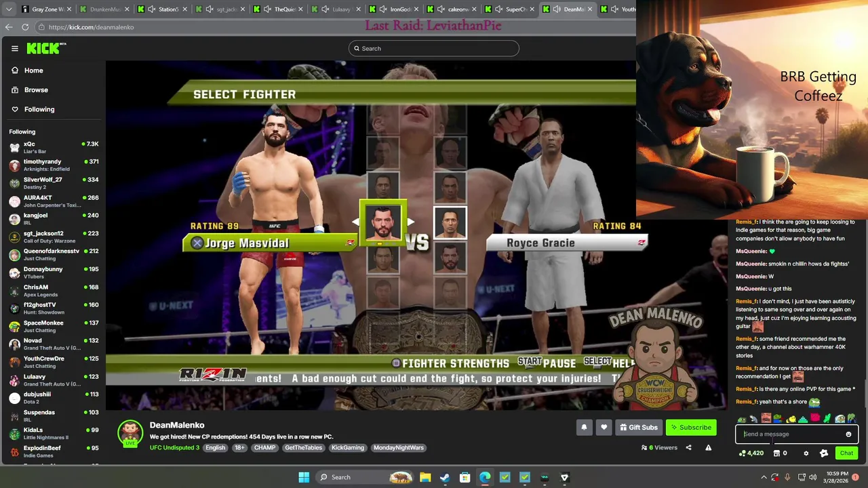
Task: Click the Gift Subs button
Action: click(638, 427)
